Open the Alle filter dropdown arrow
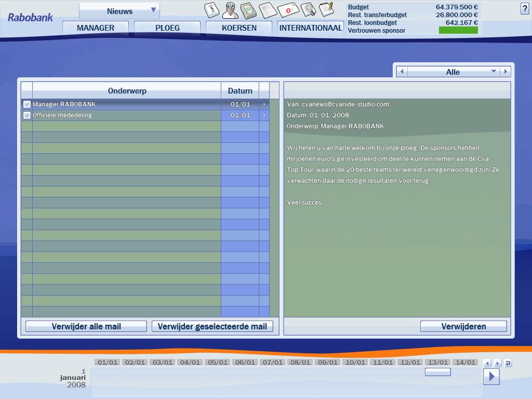This screenshot has height=399, width=532. pos(494,72)
